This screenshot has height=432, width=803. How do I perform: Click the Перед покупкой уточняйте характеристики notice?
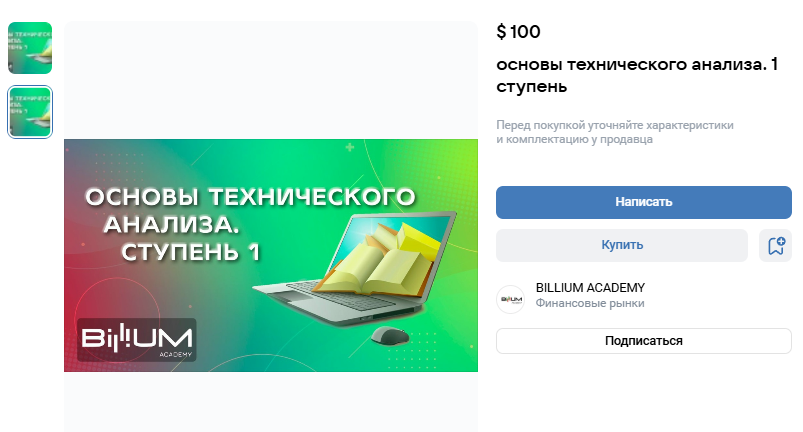coord(615,132)
